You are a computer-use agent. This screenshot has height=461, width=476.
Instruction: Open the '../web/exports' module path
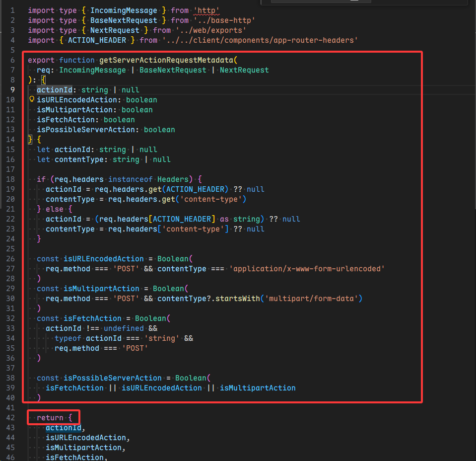(x=211, y=30)
